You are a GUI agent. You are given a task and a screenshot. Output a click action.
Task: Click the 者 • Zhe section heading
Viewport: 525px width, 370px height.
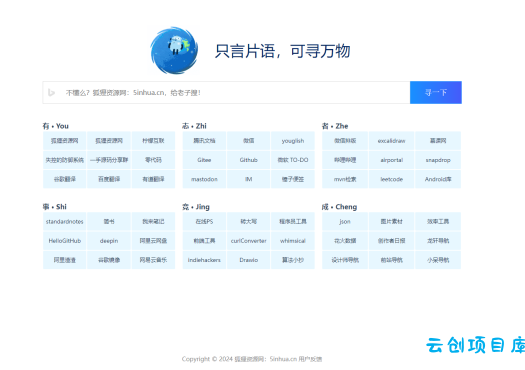[335, 126]
